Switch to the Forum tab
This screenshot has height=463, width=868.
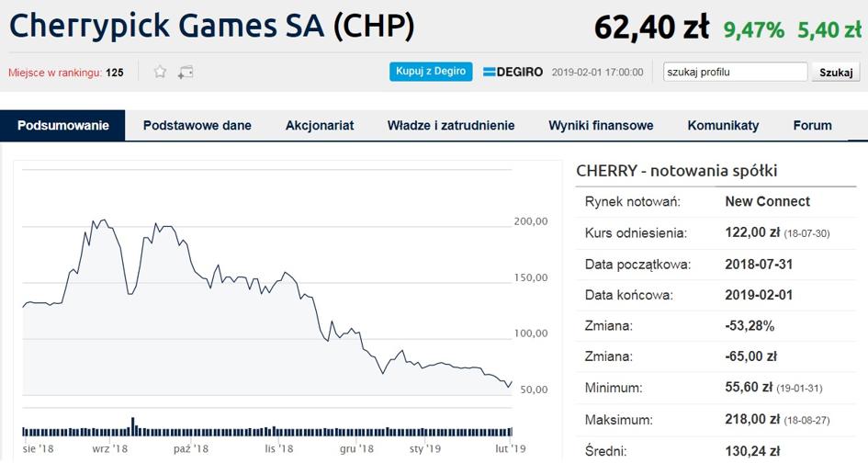point(812,126)
